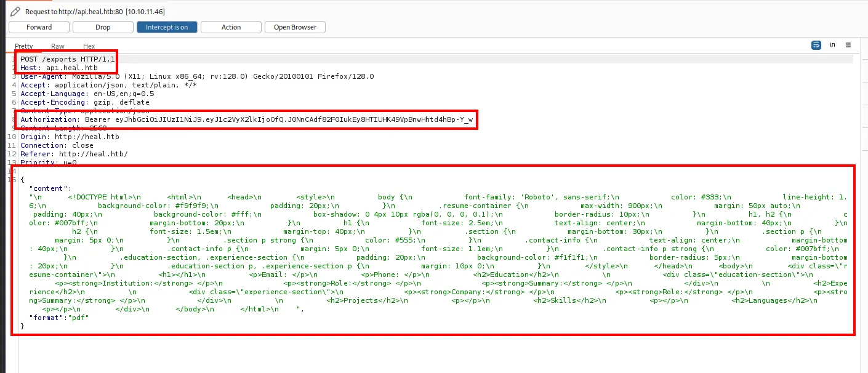Launch Open Browser
Image resolution: width=868 pixels, height=373 pixels.
click(x=295, y=27)
